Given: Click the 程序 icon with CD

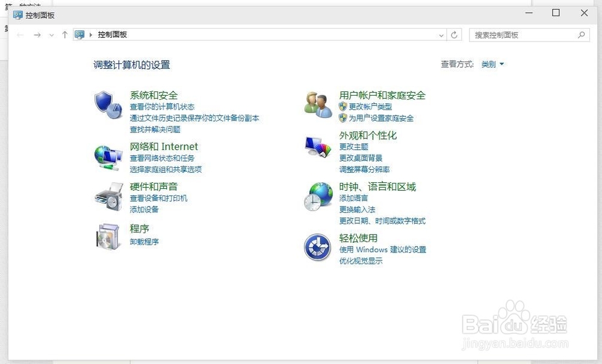Looking at the screenshot, I should tap(108, 235).
